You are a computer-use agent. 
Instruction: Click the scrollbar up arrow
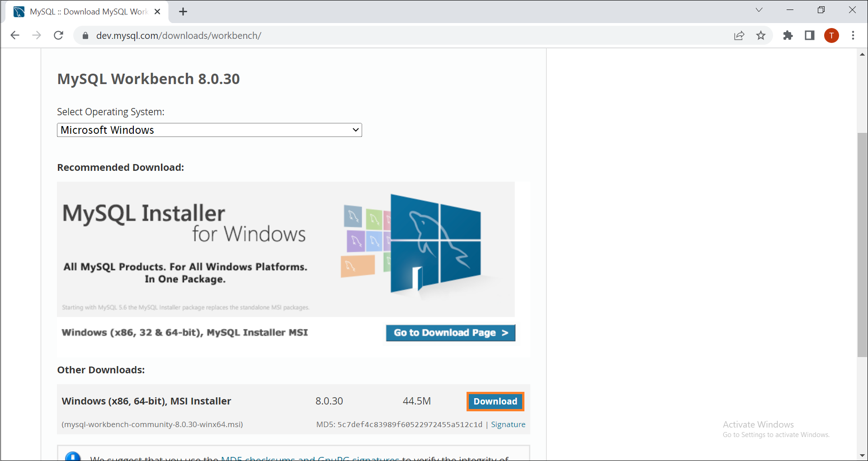[x=862, y=54]
